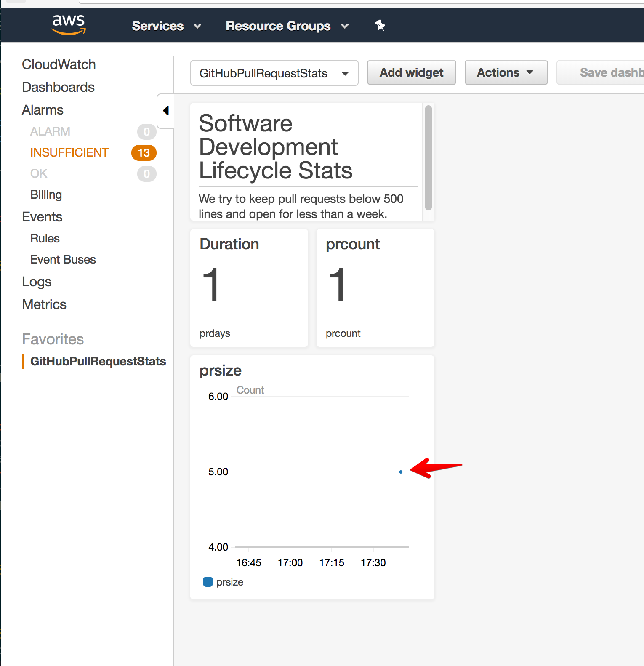Click the 5.00 y-axis value

(218, 472)
